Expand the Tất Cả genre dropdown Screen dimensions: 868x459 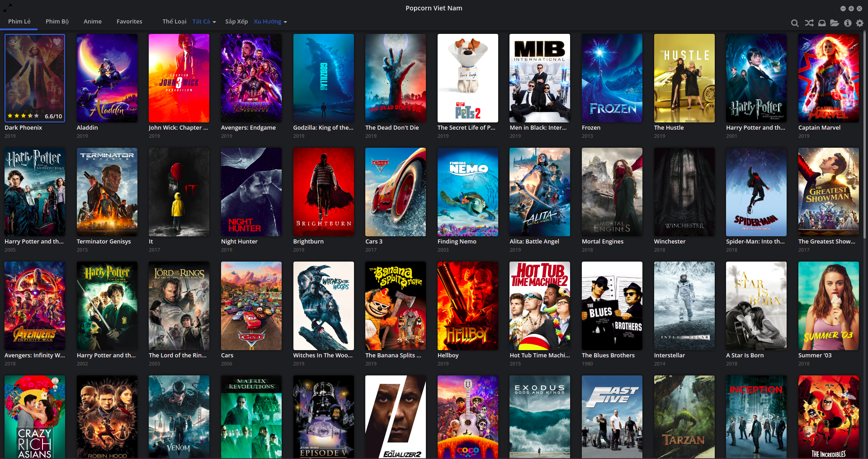point(204,21)
